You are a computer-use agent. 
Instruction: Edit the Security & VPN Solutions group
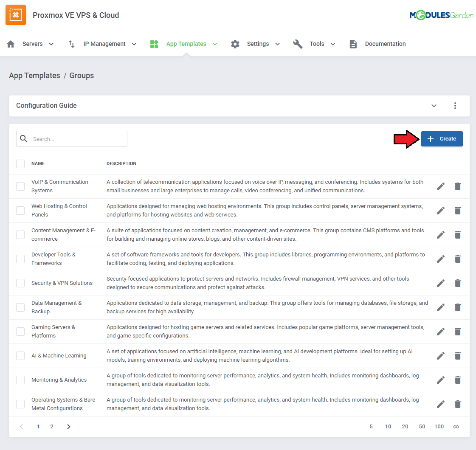pyautogui.click(x=441, y=283)
